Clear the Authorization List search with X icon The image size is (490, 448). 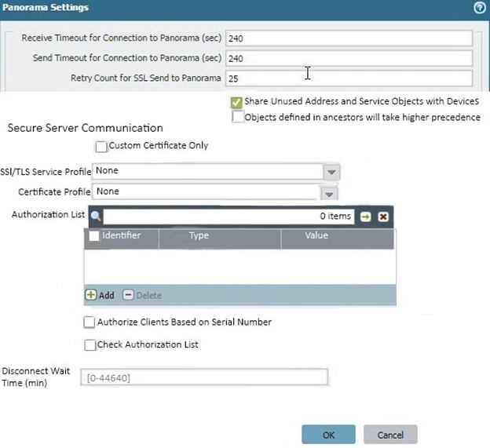click(383, 217)
